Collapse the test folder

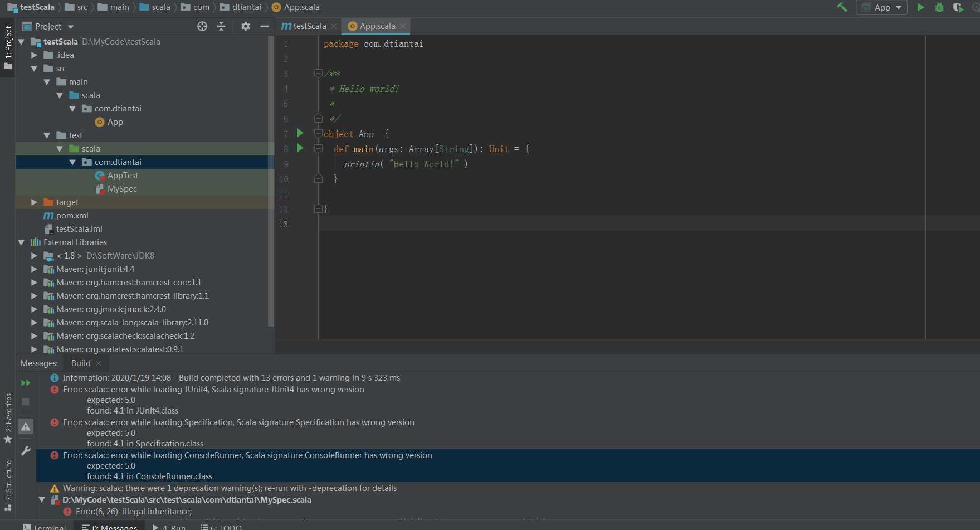[x=47, y=135]
